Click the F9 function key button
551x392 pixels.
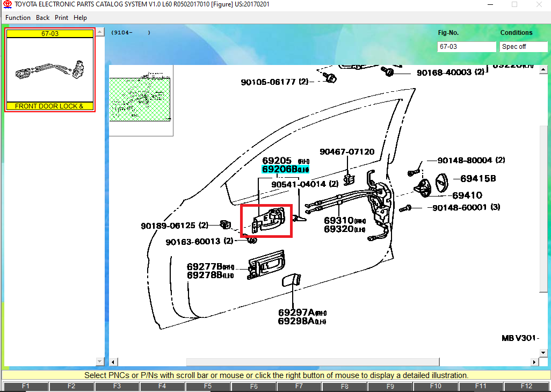coord(390,387)
